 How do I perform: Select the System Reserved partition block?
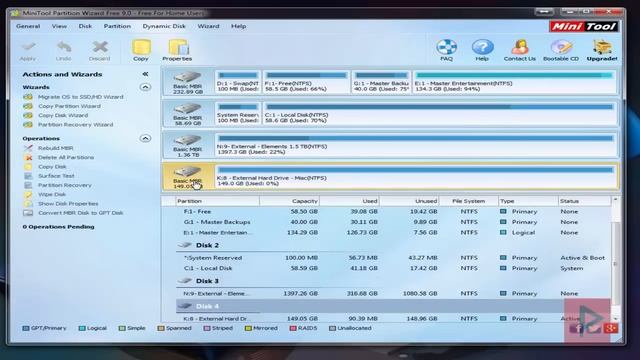coord(238,114)
